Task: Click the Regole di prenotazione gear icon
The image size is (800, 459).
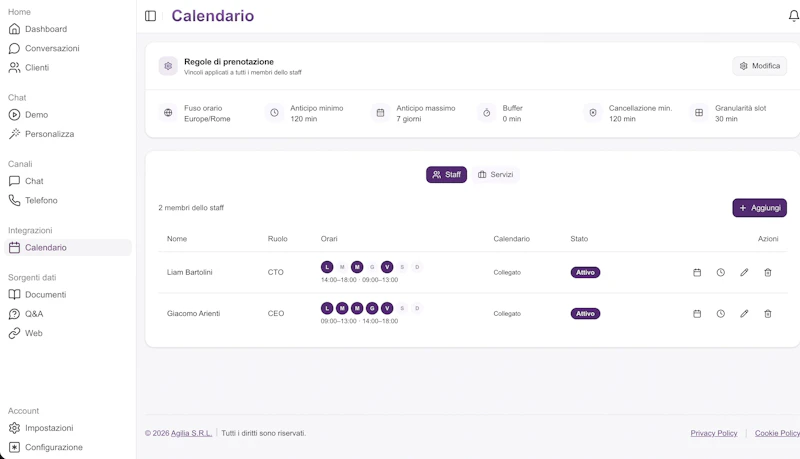Action: [x=168, y=66]
